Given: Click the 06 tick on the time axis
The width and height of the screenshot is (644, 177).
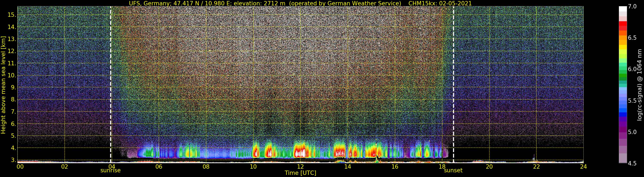Looking at the screenshot, I should point(159,166).
